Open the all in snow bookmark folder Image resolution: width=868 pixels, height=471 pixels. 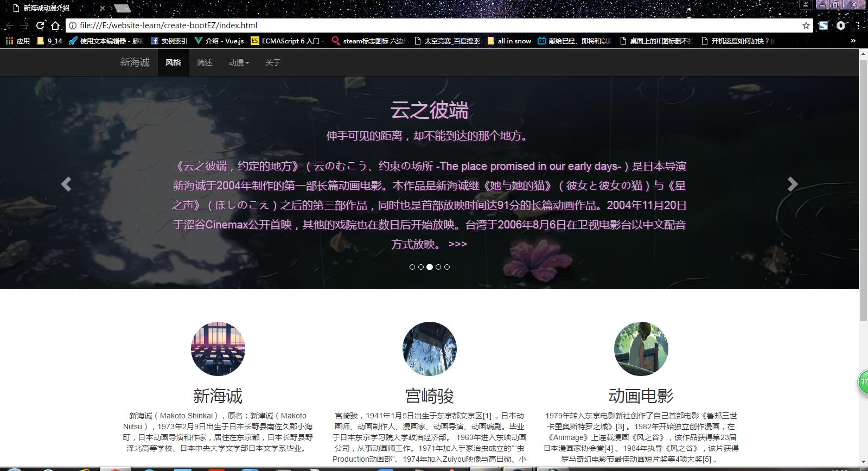pos(509,41)
